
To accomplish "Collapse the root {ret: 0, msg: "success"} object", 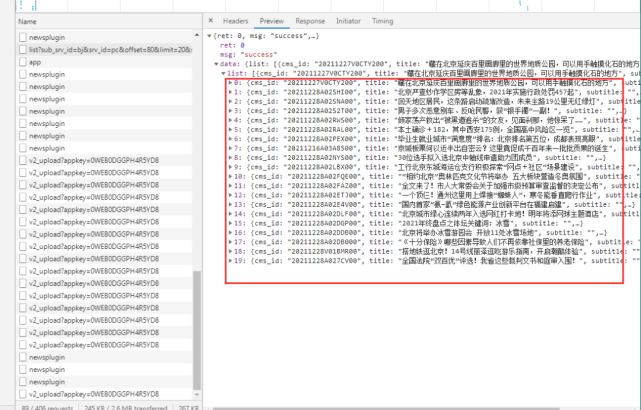I will (209, 36).
